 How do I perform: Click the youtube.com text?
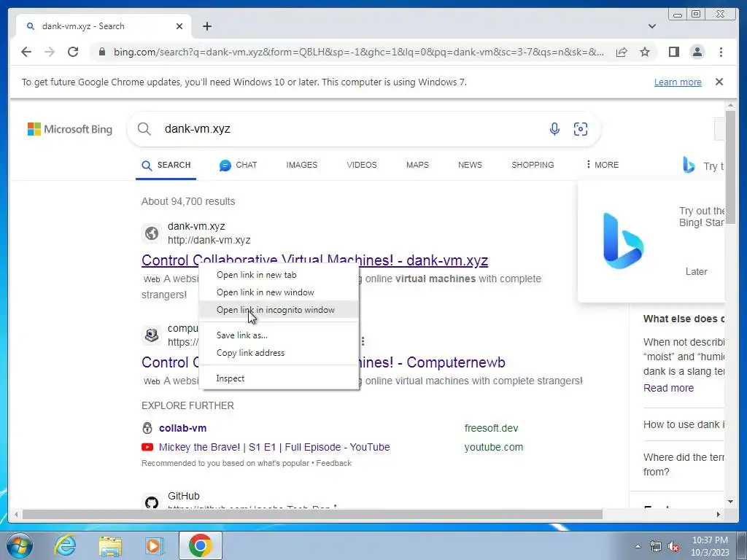pyautogui.click(x=494, y=447)
